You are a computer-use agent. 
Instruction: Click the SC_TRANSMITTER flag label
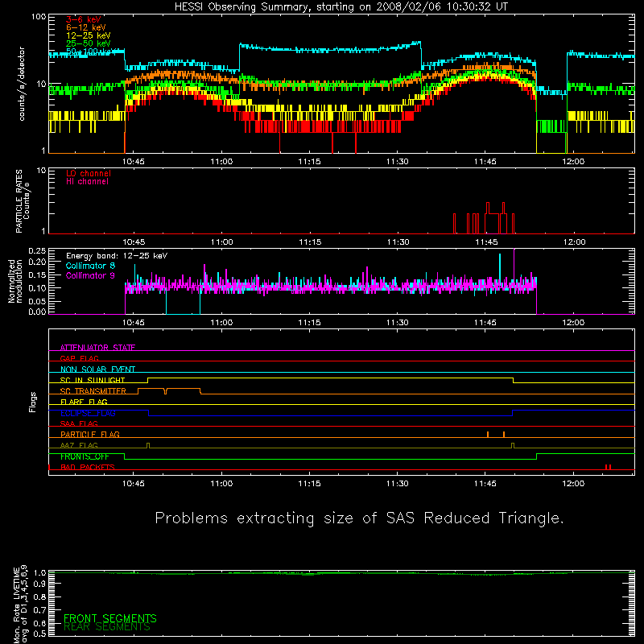pos(93,390)
